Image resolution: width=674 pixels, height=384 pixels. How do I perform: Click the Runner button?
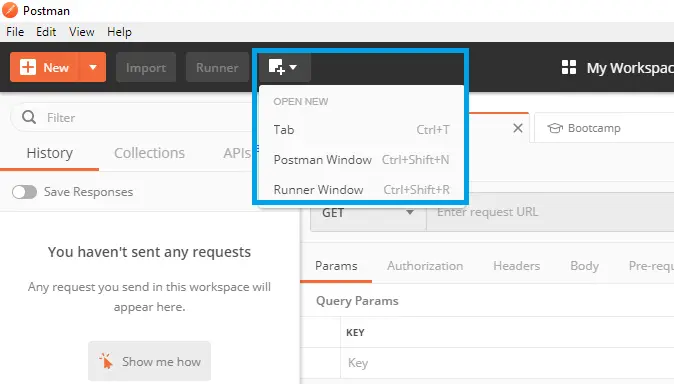coord(217,67)
